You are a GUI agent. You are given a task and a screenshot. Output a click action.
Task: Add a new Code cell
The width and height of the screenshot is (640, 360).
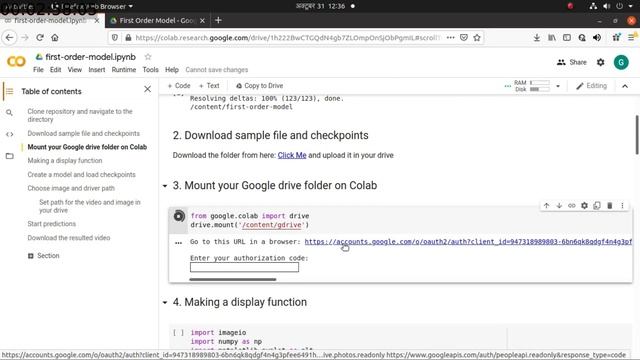179,86
